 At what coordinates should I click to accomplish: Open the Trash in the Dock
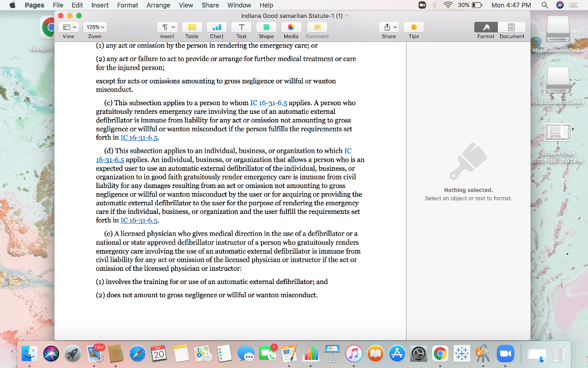click(x=558, y=354)
